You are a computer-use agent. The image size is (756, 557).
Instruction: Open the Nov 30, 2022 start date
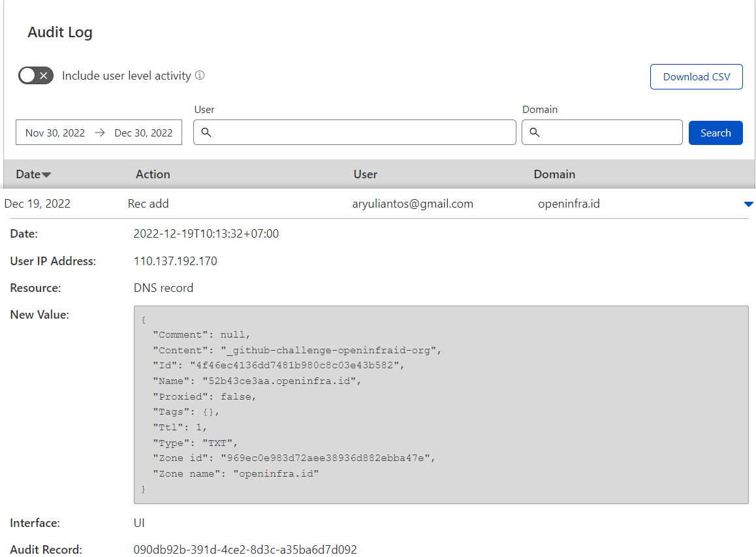(55, 133)
